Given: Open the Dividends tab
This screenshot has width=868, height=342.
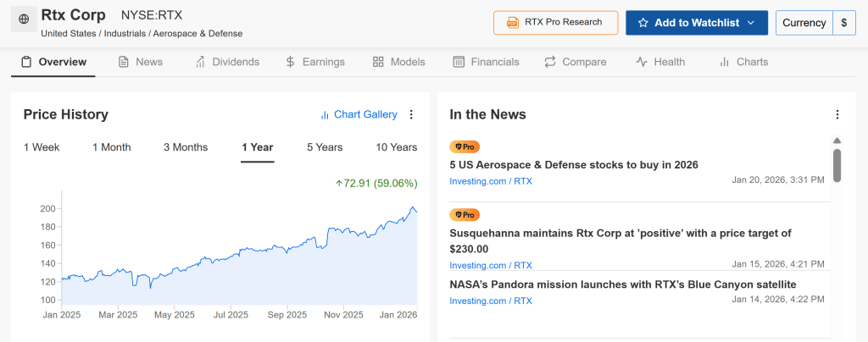Looking at the screenshot, I should (227, 62).
